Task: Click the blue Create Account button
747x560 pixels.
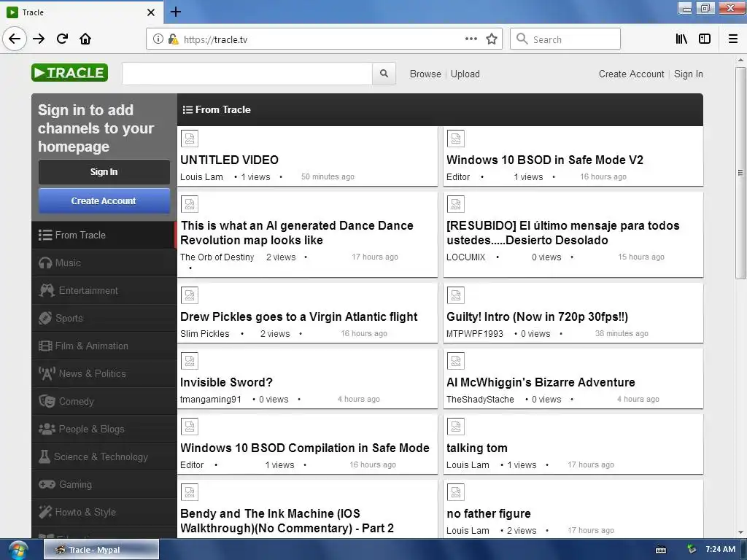Action: click(x=104, y=201)
